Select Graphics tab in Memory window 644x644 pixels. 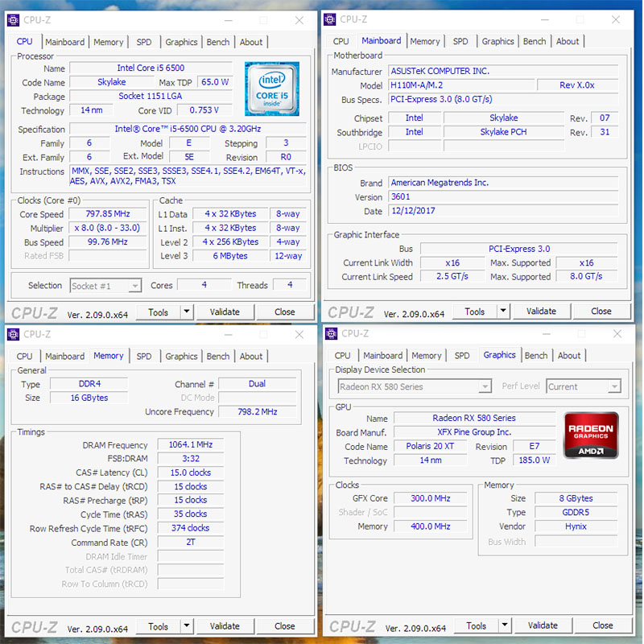click(x=181, y=356)
